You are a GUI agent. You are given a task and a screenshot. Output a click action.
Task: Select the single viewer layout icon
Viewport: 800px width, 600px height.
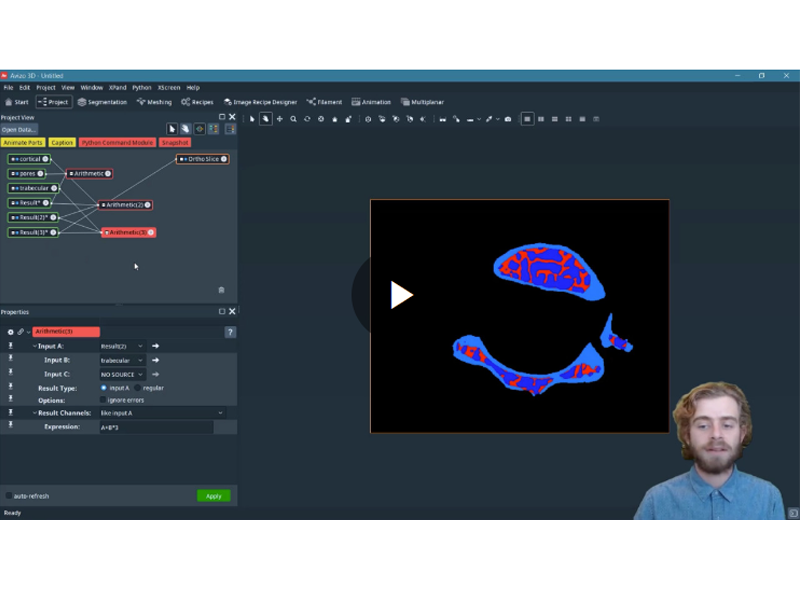click(527, 119)
